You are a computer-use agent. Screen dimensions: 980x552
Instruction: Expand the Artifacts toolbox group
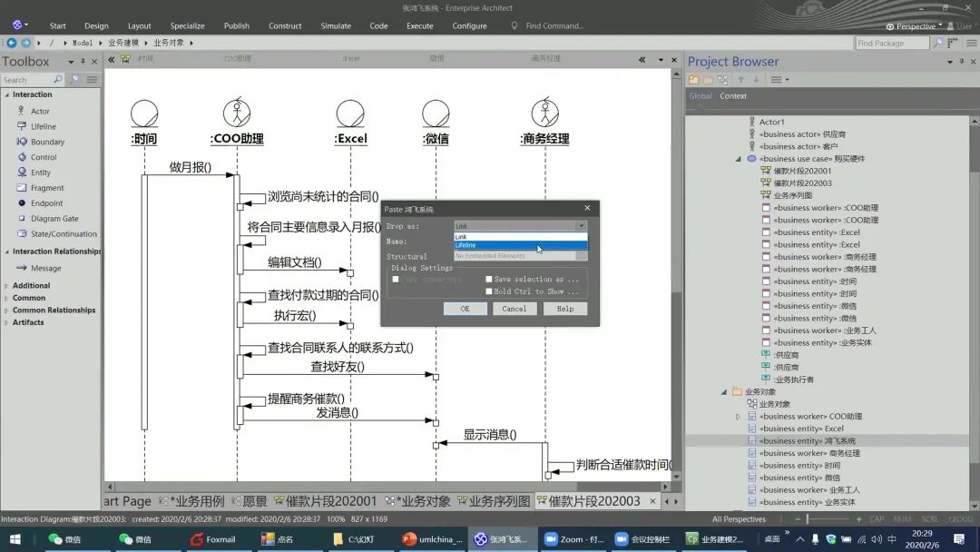pos(7,322)
